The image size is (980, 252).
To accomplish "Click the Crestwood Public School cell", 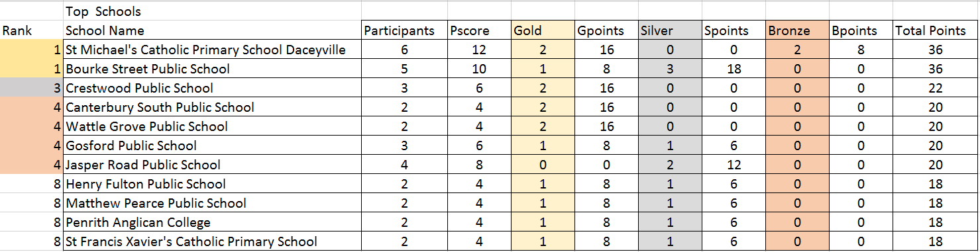I will coord(212,88).
